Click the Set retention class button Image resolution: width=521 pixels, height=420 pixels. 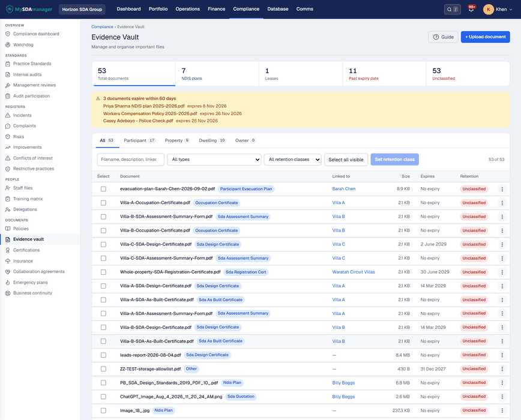coord(395,160)
